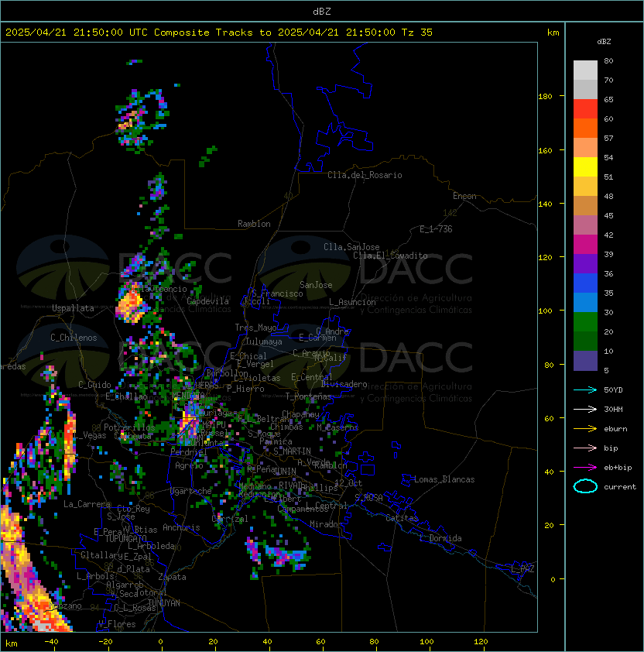
Task: Click the '42' value on dBZ scale
Action: click(x=608, y=235)
